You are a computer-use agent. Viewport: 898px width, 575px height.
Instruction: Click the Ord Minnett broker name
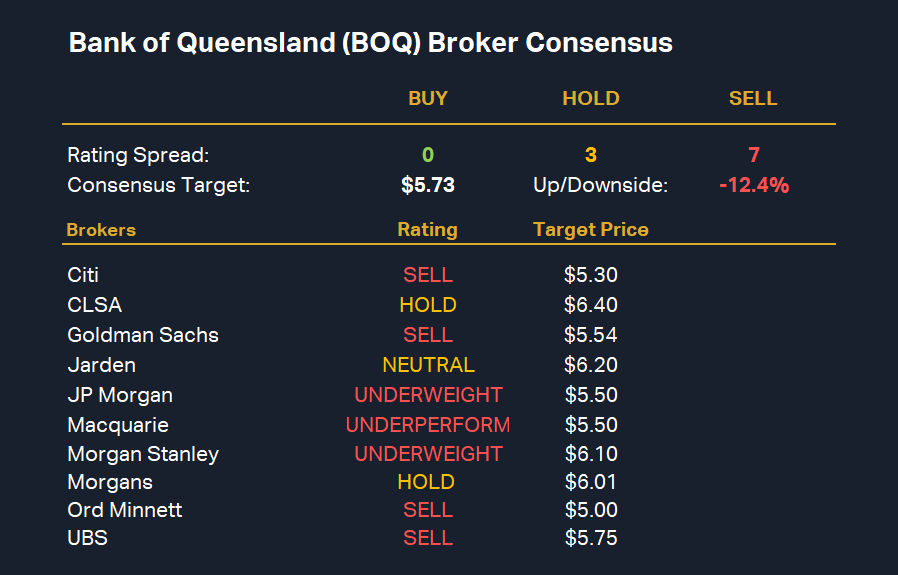[x=125, y=510]
